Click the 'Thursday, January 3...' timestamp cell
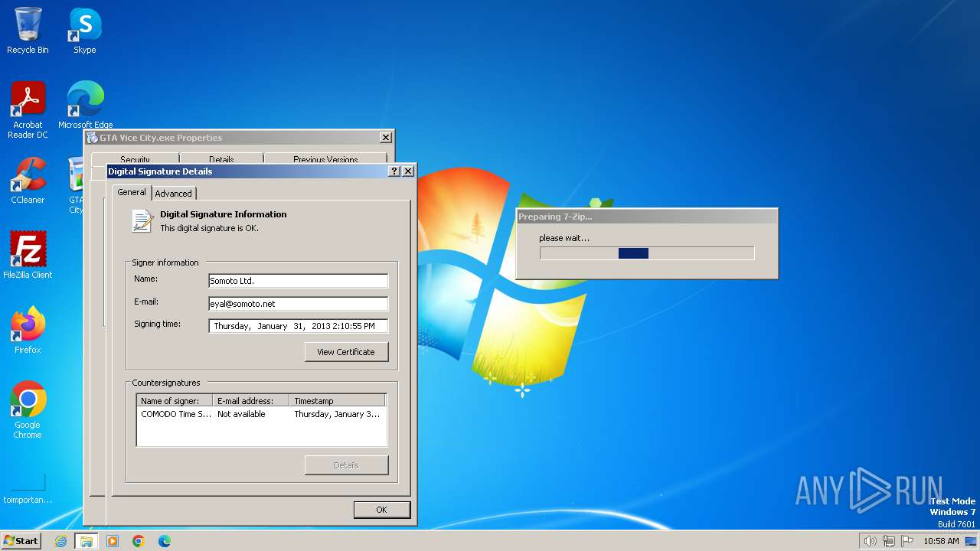The width and height of the screenshot is (980, 551). 337,414
